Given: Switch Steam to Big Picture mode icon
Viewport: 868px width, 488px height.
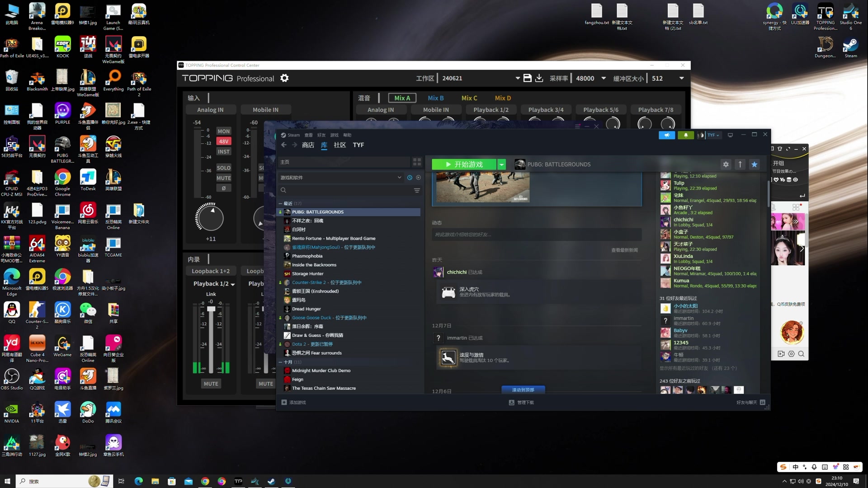Looking at the screenshot, I should (730, 135).
